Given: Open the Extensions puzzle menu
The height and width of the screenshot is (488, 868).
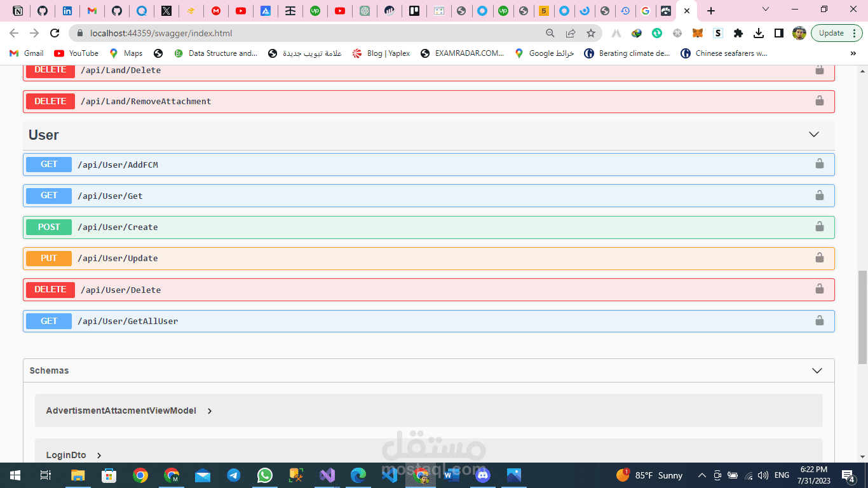Looking at the screenshot, I should (x=738, y=33).
